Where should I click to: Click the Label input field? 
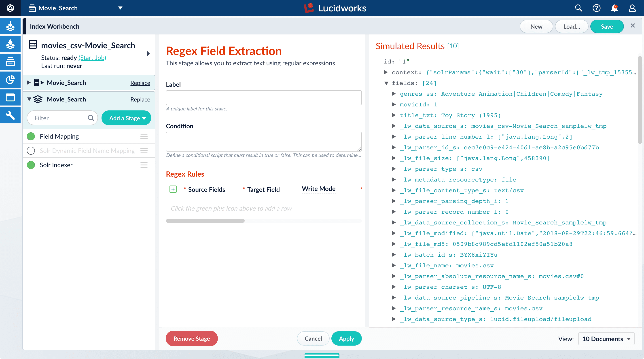point(264,98)
